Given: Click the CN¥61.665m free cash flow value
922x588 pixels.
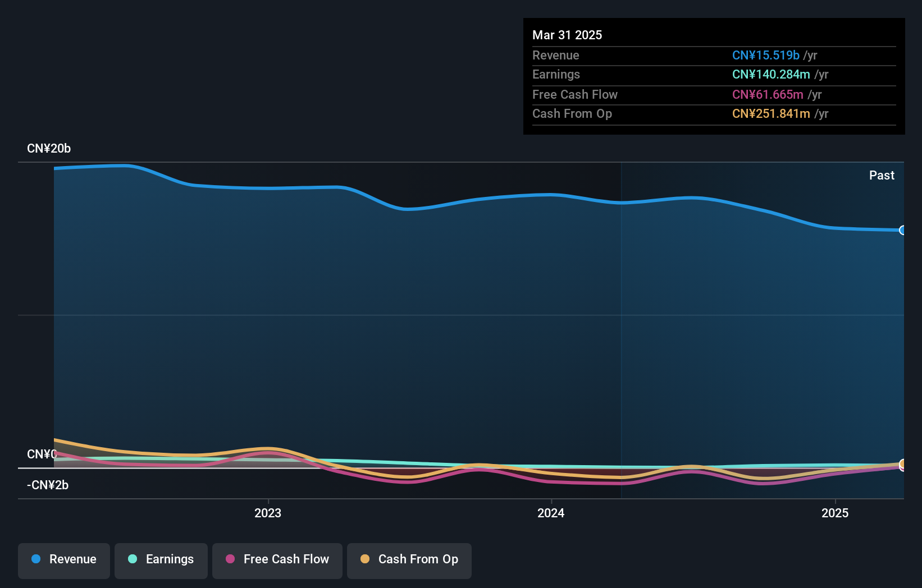Looking at the screenshot, I should point(768,94).
